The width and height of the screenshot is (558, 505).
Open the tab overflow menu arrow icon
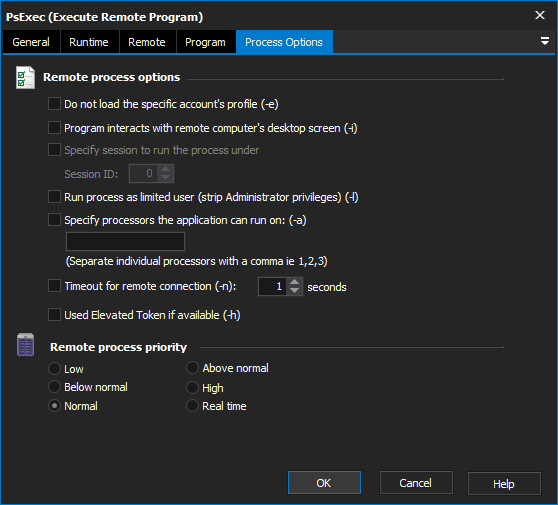[x=544, y=41]
